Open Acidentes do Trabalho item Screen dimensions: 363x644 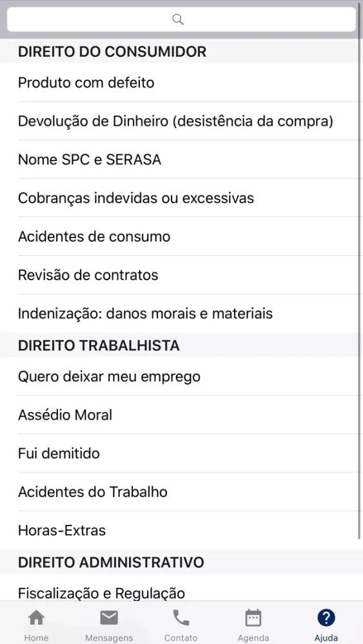pyautogui.click(x=181, y=491)
